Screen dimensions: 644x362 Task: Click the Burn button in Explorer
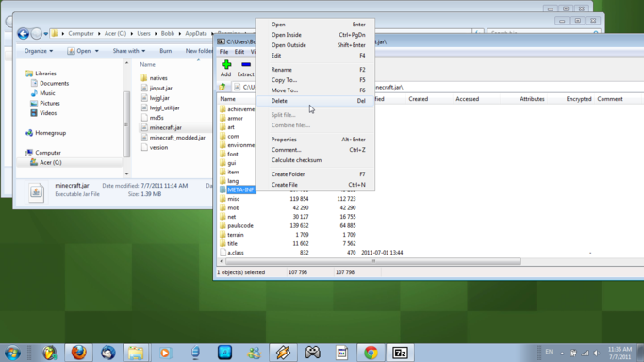[x=166, y=51]
